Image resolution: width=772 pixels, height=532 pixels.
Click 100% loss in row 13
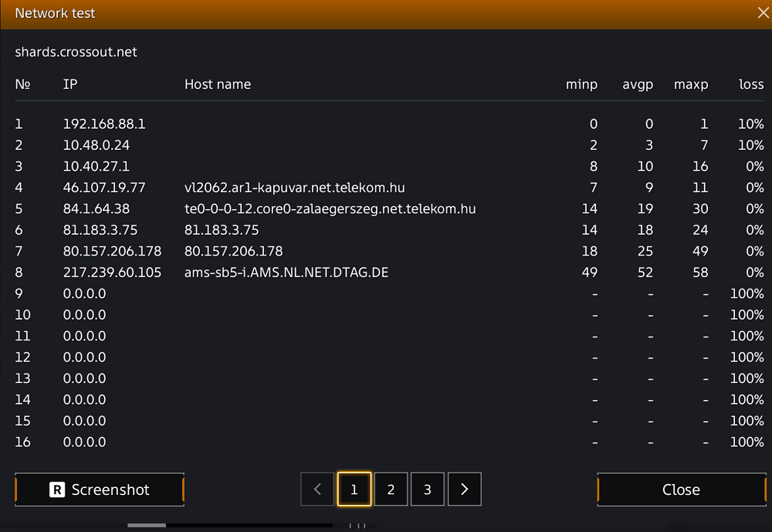747,378
